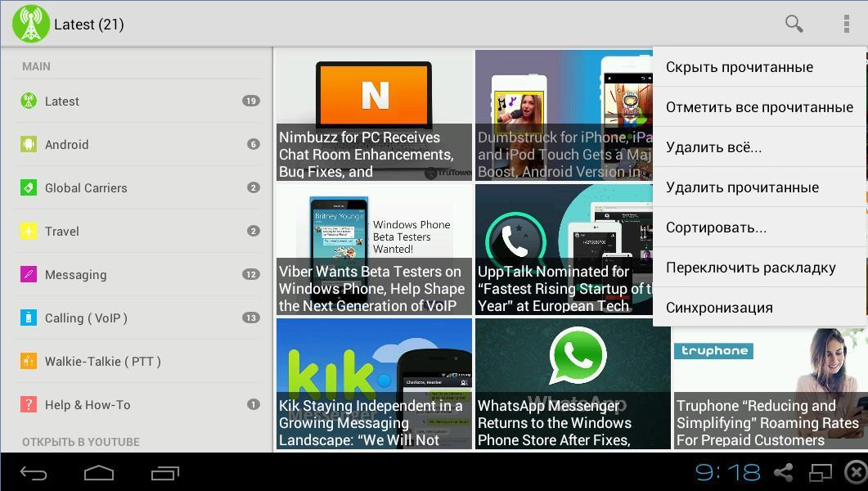Click the 19 unread badge on Latest
Image resolution: width=868 pixels, height=491 pixels.
click(x=251, y=101)
